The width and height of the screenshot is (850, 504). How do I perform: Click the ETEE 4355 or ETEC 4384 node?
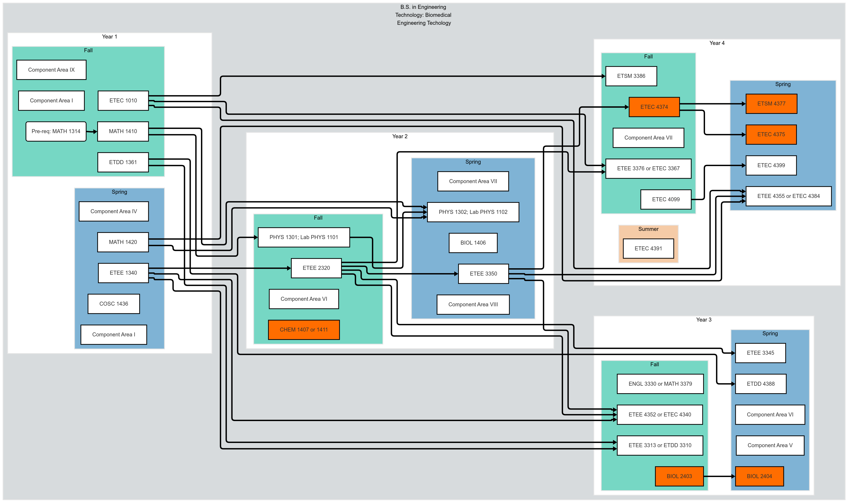point(788,196)
